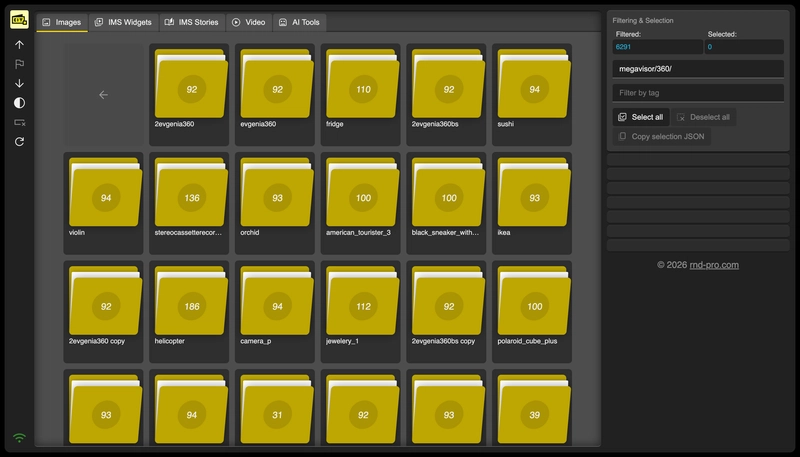Open the AI Tools tab
Screen dimensions: 800x457
299,22
